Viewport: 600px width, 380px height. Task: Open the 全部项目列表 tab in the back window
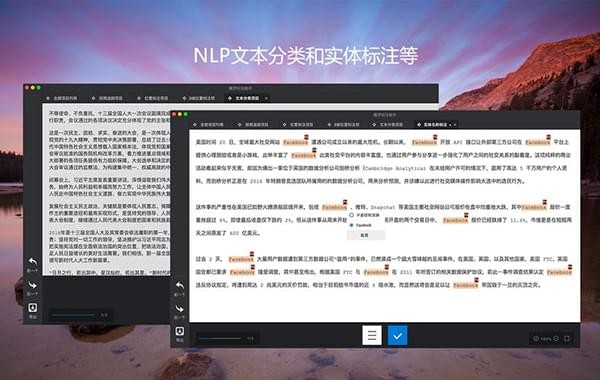[62, 98]
